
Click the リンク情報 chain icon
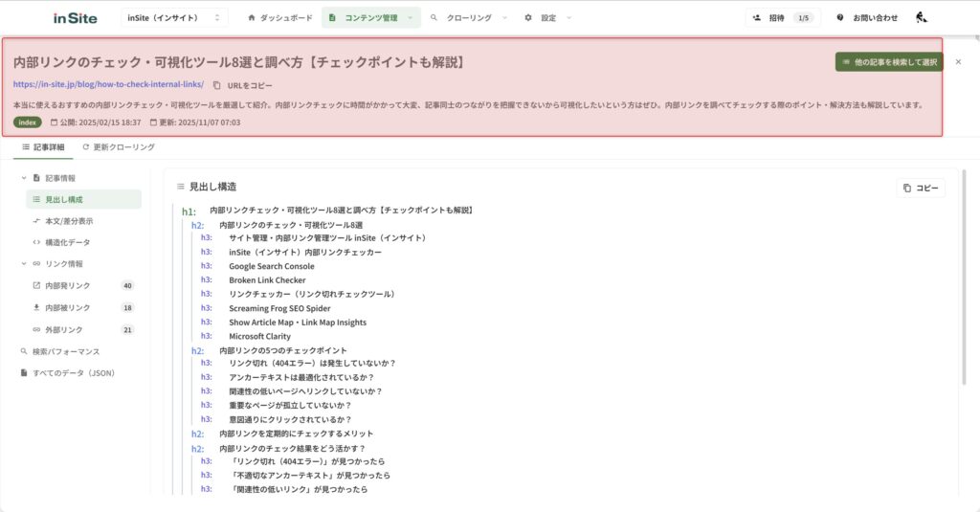click(36, 264)
